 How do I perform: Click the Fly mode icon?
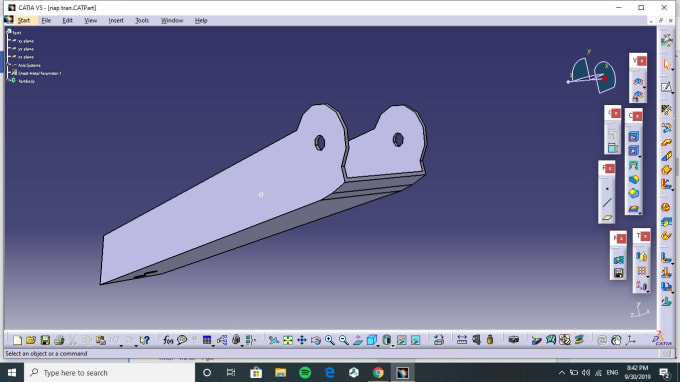pos(274,340)
